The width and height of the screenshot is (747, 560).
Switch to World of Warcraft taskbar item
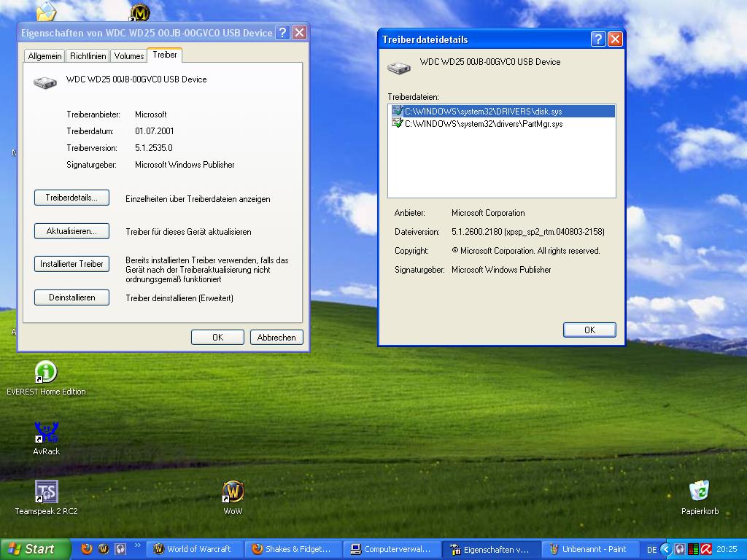[196, 549]
